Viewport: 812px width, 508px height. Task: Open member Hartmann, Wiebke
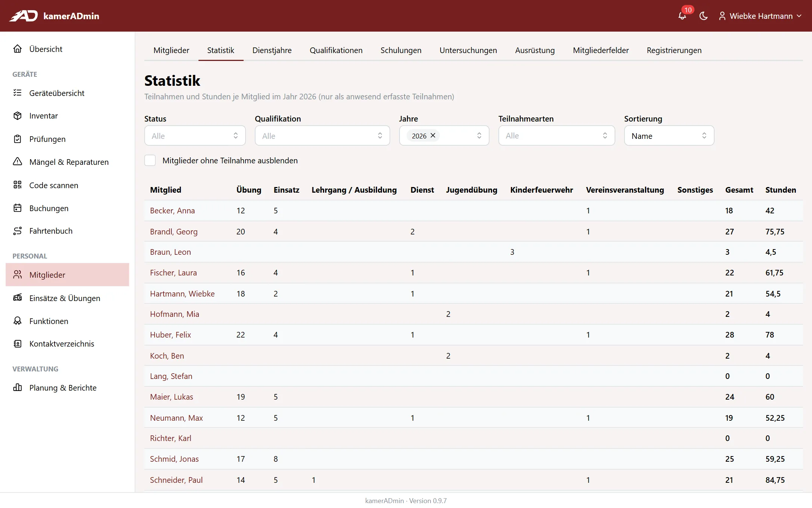coord(182,294)
